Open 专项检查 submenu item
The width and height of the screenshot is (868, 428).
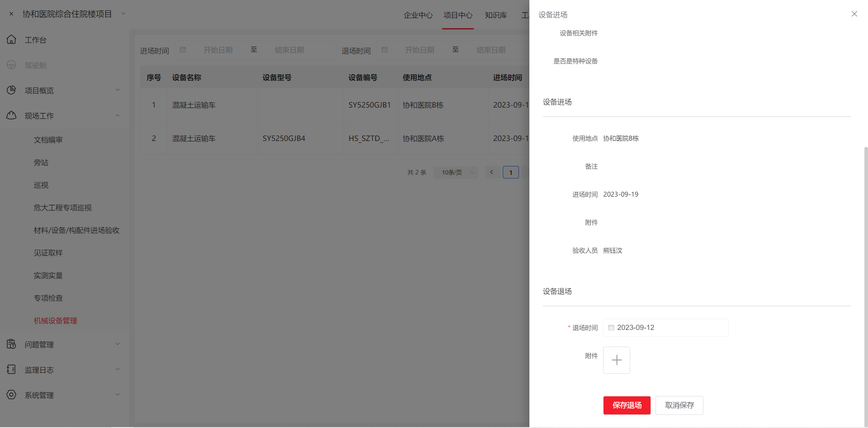coord(48,298)
